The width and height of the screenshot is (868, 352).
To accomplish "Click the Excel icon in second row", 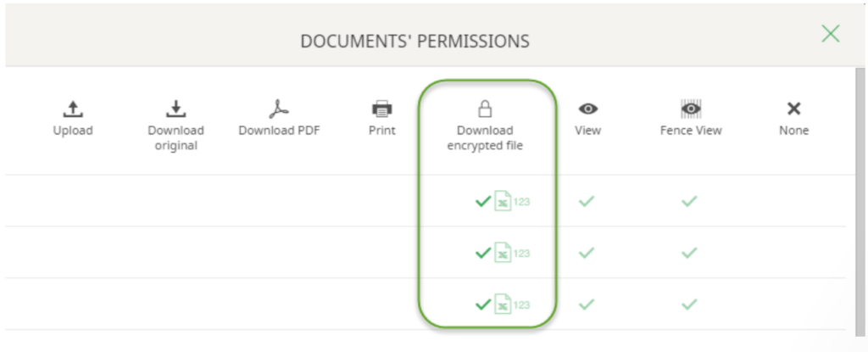I will point(503,253).
